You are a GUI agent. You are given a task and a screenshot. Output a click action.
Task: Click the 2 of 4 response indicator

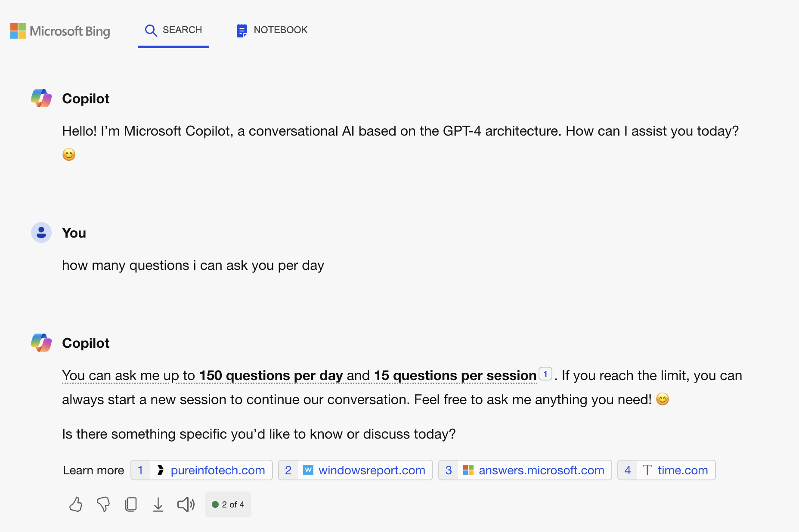tap(228, 504)
